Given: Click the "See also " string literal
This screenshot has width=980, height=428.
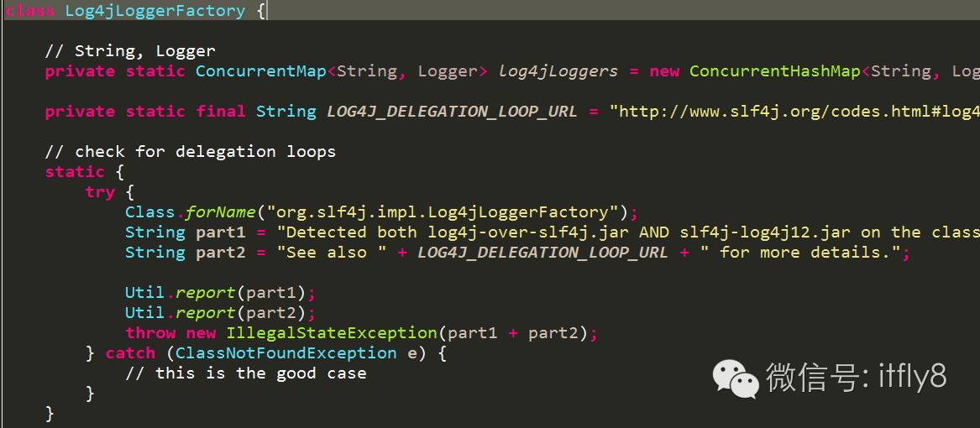Looking at the screenshot, I should coord(331,253).
